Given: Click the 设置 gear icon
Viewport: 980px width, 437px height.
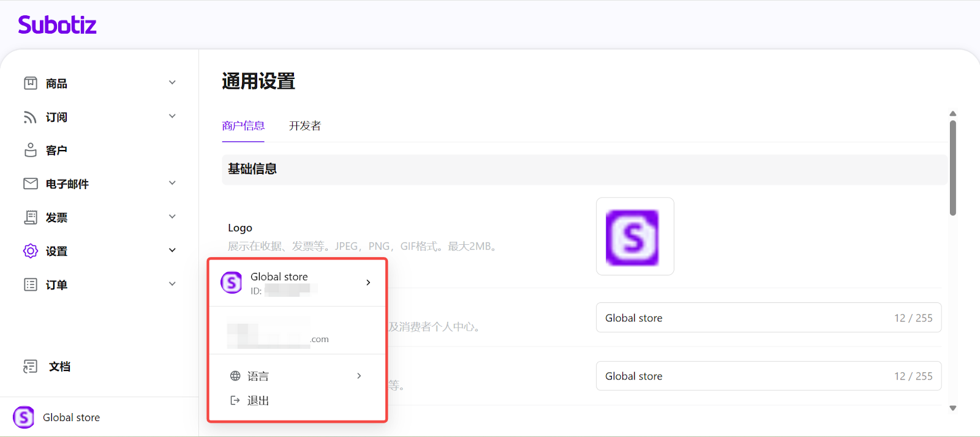Looking at the screenshot, I should tap(31, 251).
